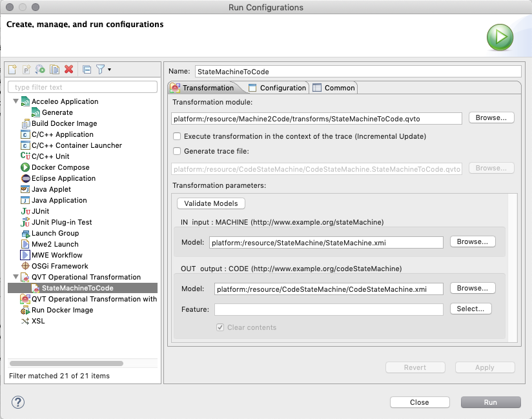This screenshot has width=532, height=419.
Task: Switch to the Configuration tab
Action: click(277, 88)
